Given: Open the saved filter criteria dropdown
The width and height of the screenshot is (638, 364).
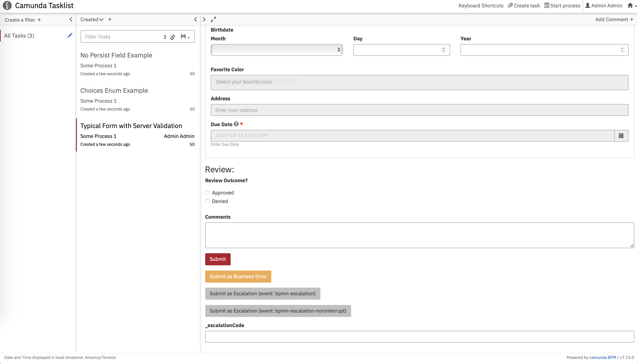Looking at the screenshot, I should coord(185,37).
